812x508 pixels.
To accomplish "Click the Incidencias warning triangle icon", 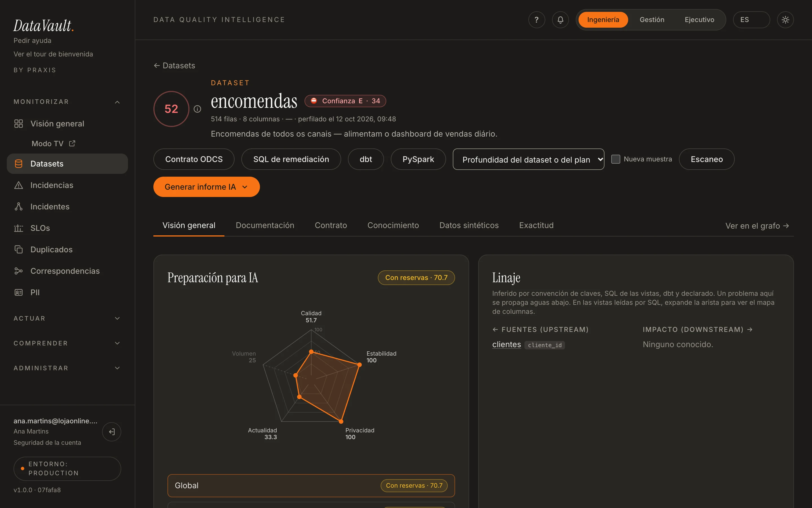I will coord(18,185).
